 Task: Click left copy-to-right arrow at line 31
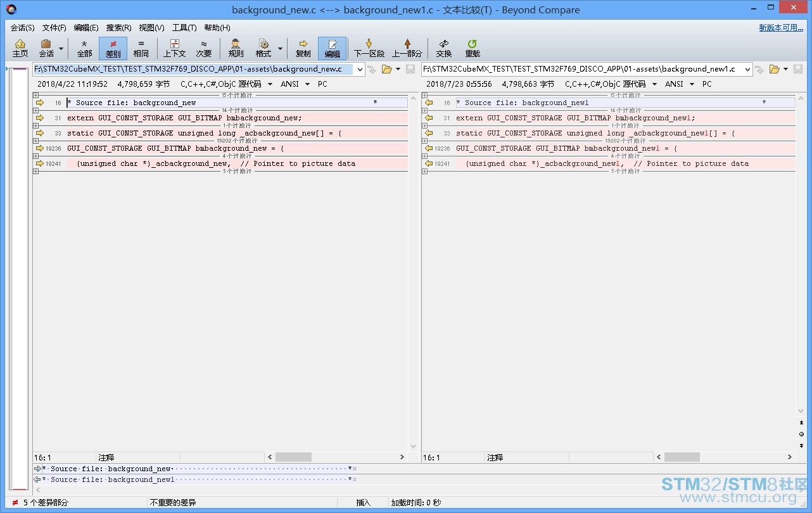(x=40, y=118)
